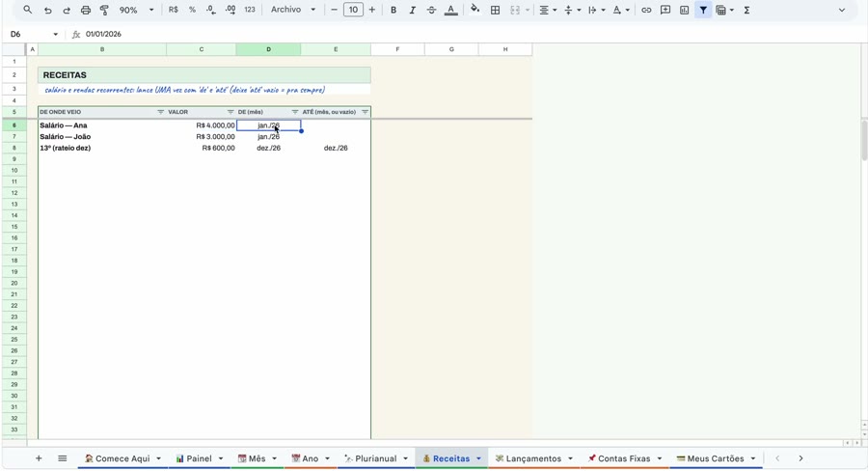The image size is (868, 471).
Task: Toggle strikethrough formatting
Action: click(x=431, y=10)
